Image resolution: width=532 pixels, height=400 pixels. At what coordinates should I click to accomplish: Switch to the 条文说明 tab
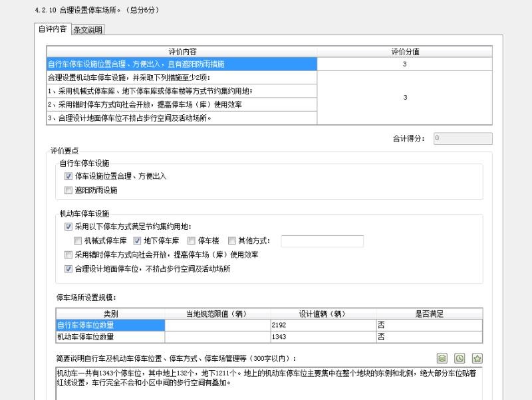coord(88,30)
